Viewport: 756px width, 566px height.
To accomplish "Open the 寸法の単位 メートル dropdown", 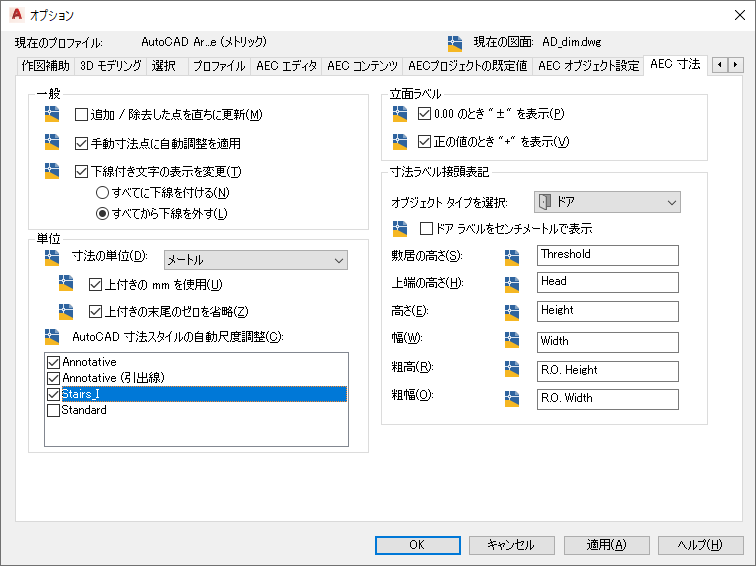I will 256,260.
